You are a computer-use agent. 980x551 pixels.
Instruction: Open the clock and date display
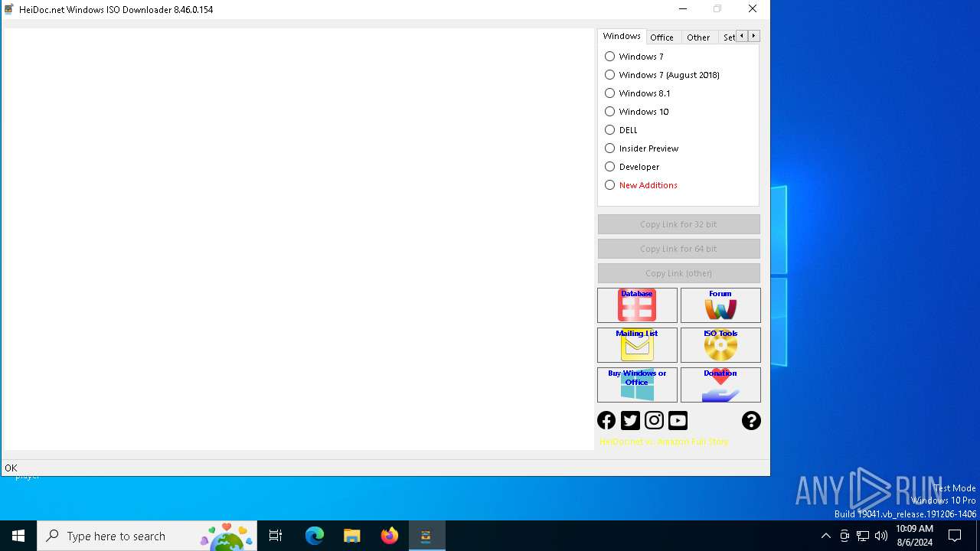tap(914, 536)
